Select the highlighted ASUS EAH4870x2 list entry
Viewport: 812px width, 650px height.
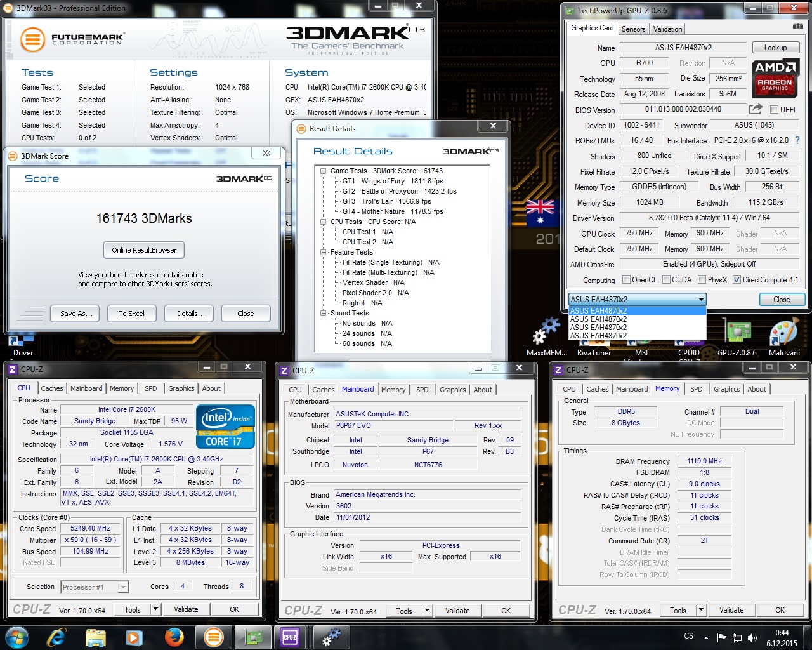[x=637, y=310]
